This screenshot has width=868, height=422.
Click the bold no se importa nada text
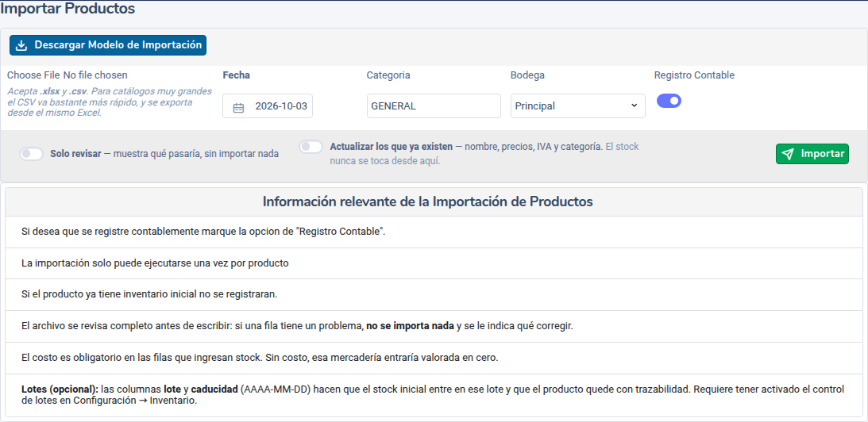click(411, 326)
